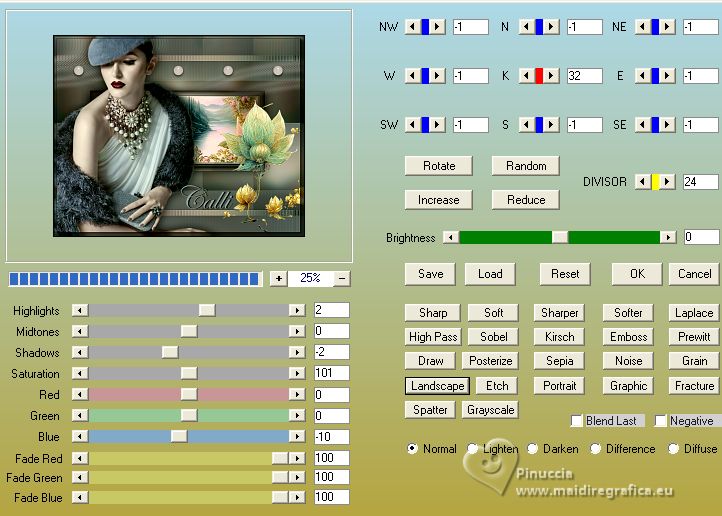The width and height of the screenshot is (722, 516).
Task: Click the preview image thumbnail
Action: [179, 136]
